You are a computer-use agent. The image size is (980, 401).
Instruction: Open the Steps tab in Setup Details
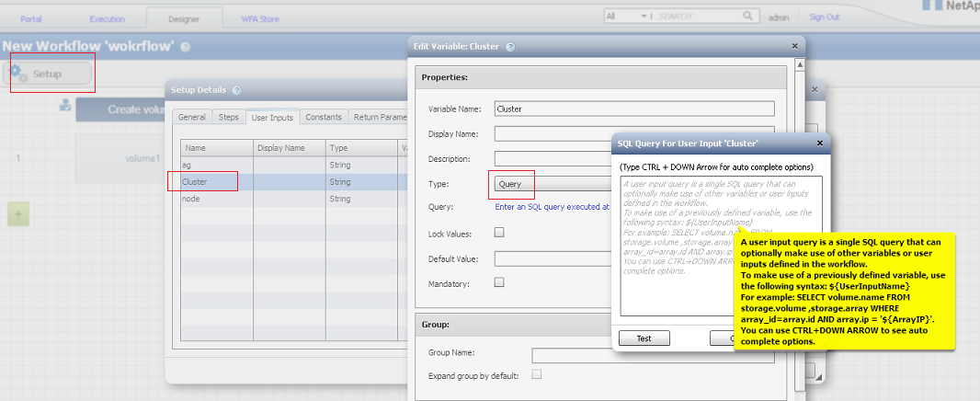[228, 117]
